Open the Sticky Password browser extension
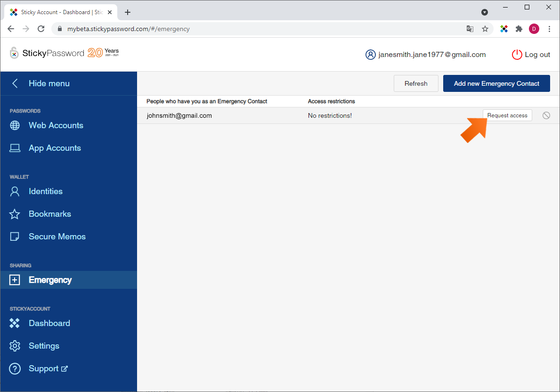This screenshot has width=560, height=392. pos(504,29)
